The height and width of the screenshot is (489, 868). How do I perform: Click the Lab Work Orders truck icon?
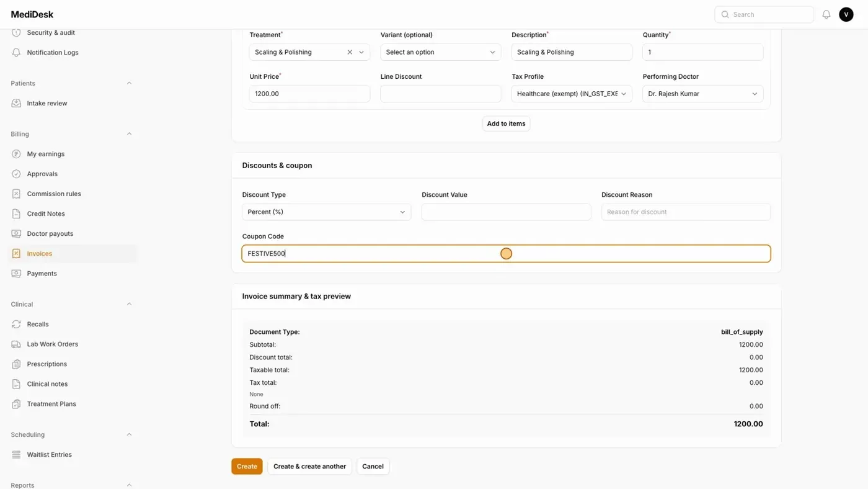point(16,344)
